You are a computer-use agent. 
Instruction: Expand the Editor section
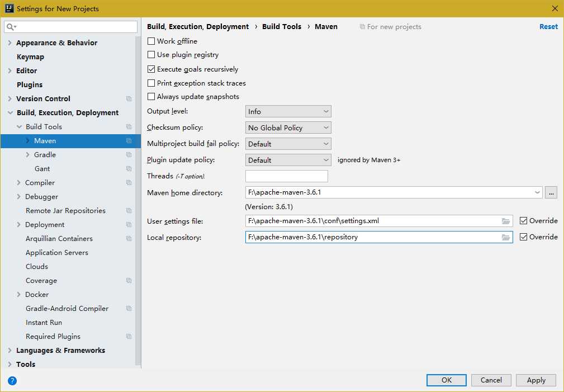pos(10,71)
